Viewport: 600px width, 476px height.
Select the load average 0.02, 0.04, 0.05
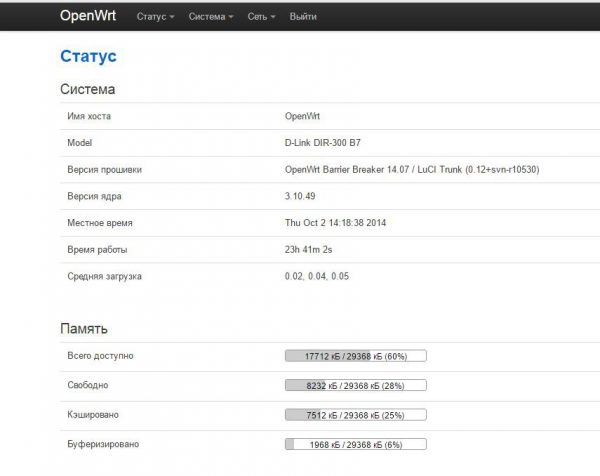(317, 276)
